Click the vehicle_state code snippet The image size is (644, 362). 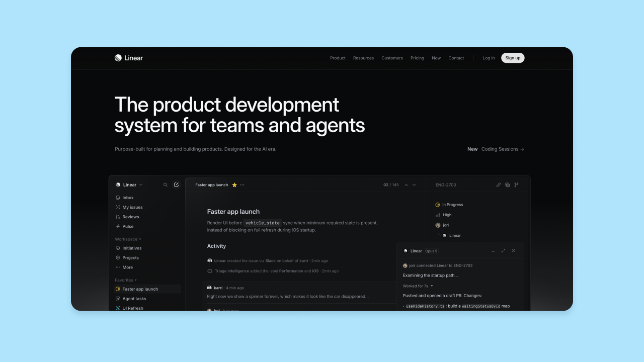[x=262, y=223]
